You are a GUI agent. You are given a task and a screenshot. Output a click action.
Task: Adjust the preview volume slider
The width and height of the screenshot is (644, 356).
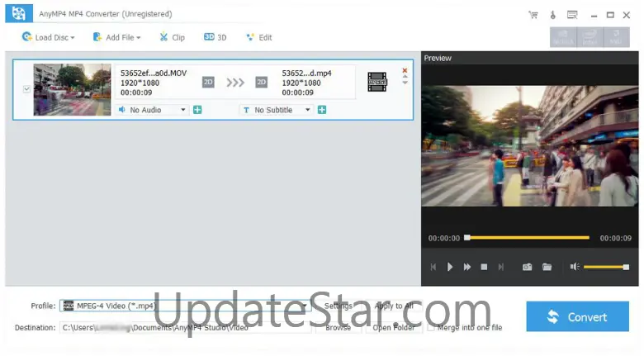click(x=606, y=267)
